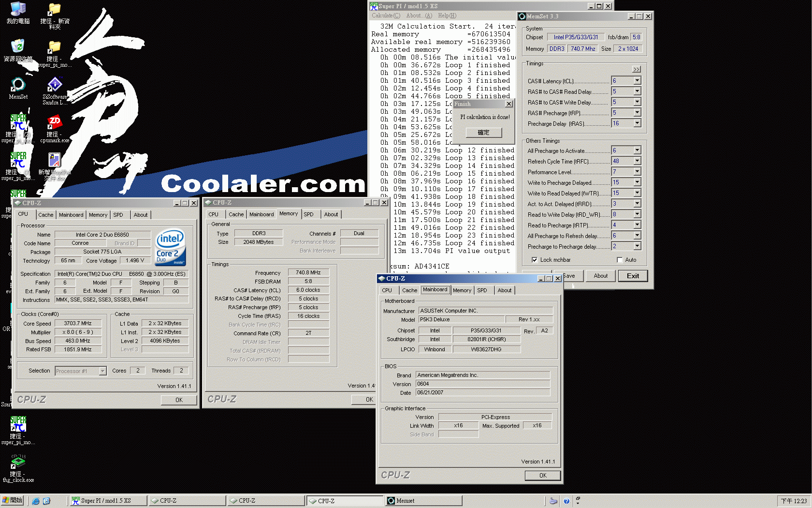Click the Start button on the taskbar
Viewport: 812px width, 508px height.
click(12, 500)
